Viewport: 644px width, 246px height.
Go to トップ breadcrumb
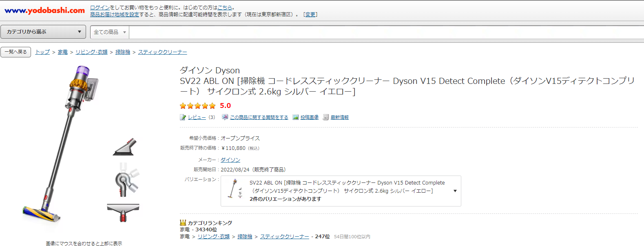click(42, 52)
